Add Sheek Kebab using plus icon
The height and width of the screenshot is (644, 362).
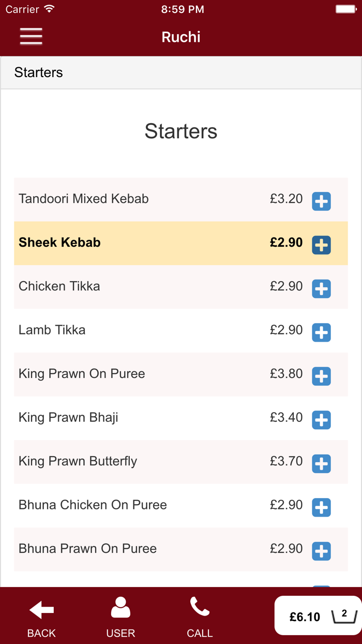click(321, 245)
